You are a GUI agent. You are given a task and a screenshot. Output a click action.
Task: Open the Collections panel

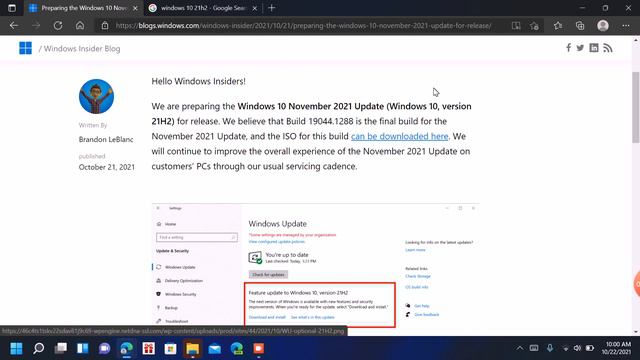580,26
